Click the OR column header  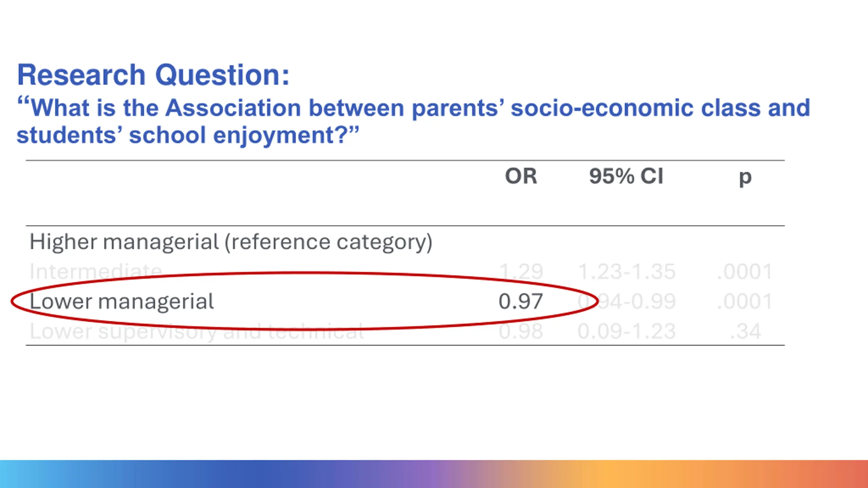[x=521, y=176]
